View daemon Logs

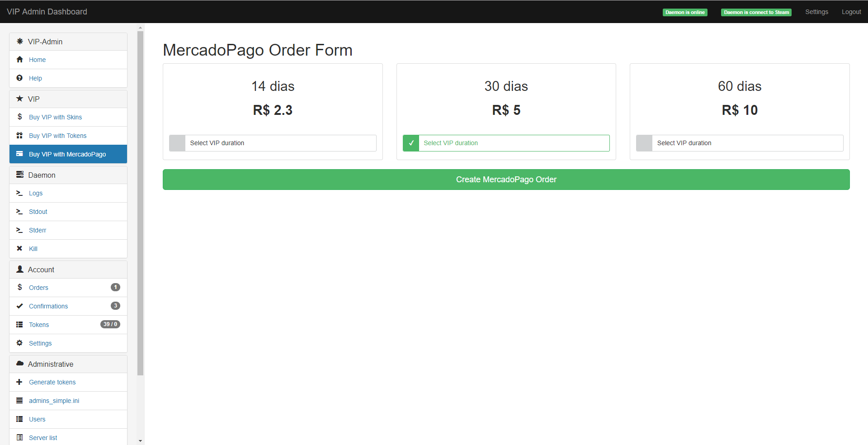[x=68, y=193]
